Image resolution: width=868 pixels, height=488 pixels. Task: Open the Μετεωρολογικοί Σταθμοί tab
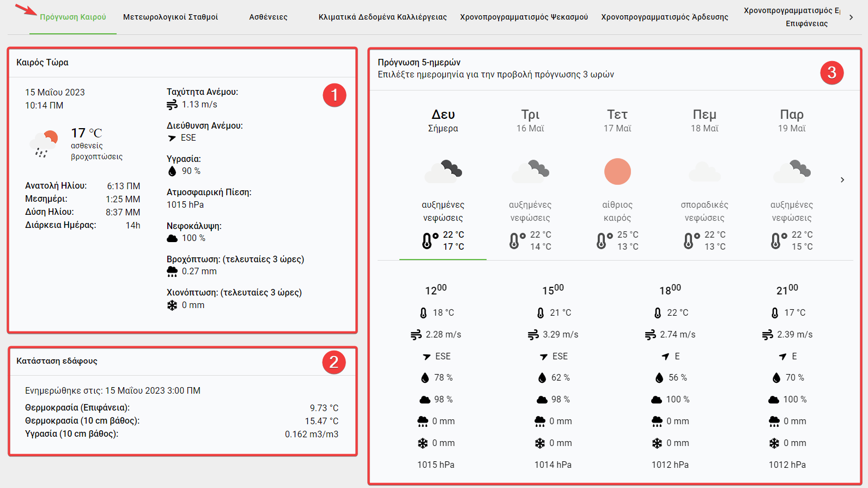coord(171,17)
